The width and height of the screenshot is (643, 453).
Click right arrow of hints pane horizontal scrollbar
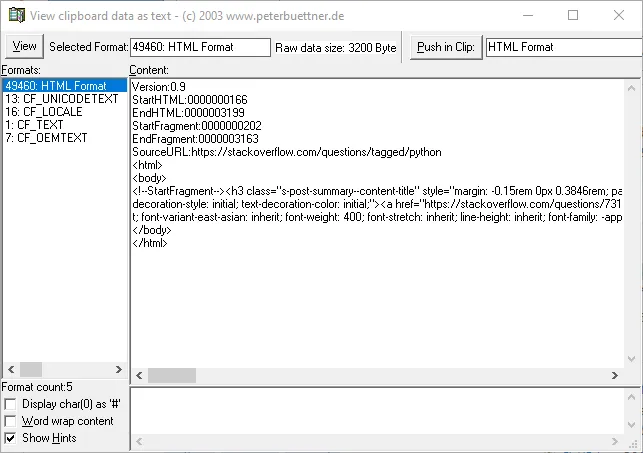614,441
